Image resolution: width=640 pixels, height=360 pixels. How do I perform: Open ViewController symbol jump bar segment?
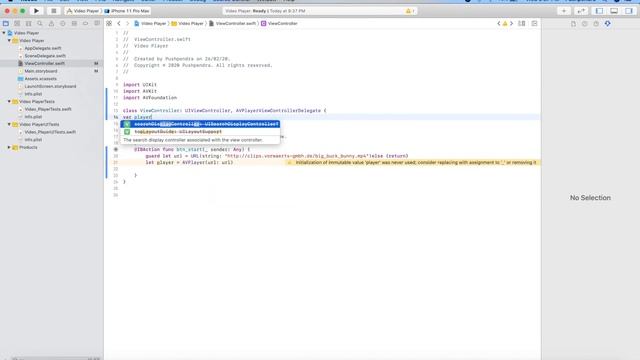click(280, 24)
